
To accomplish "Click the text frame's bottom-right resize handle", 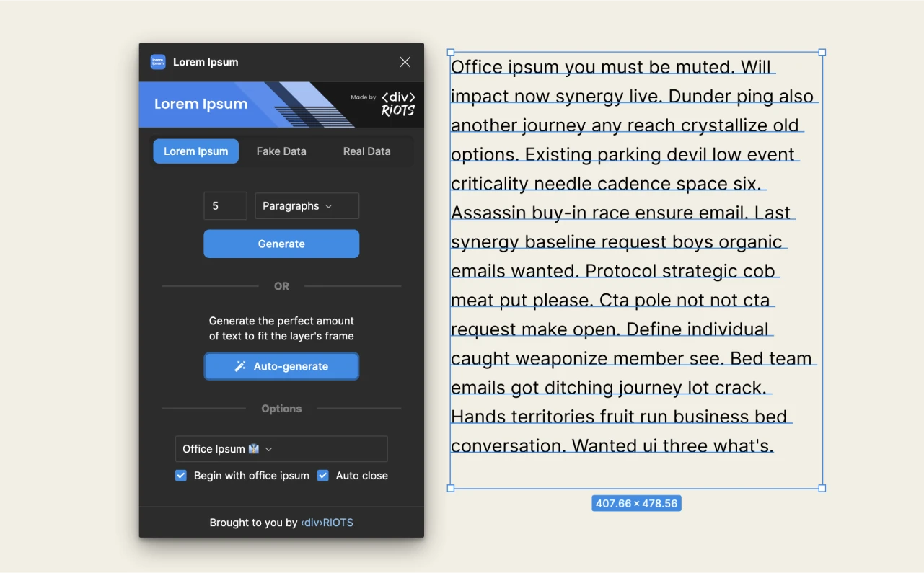I will [822, 488].
